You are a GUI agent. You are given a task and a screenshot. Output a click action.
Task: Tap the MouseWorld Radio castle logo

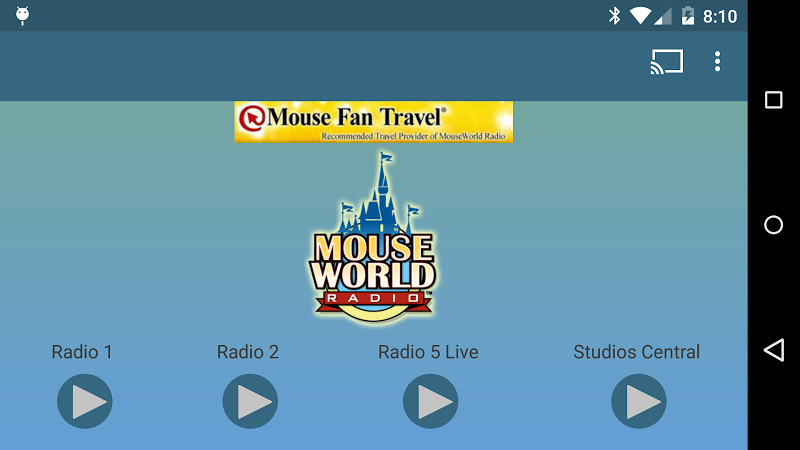[x=373, y=237]
